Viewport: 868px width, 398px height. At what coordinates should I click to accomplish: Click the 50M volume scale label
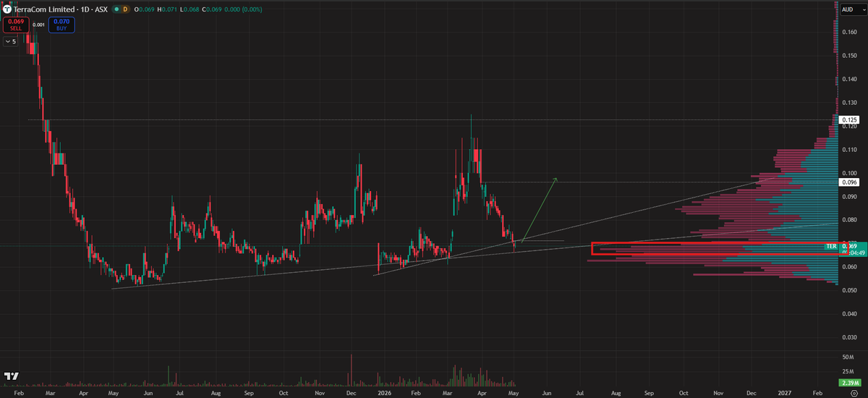coord(847,357)
